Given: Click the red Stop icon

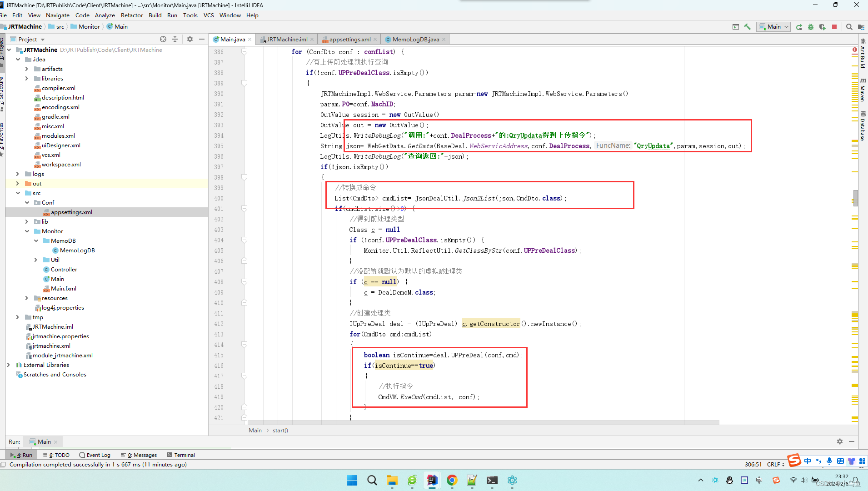Looking at the screenshot, I should click(834, 27).
